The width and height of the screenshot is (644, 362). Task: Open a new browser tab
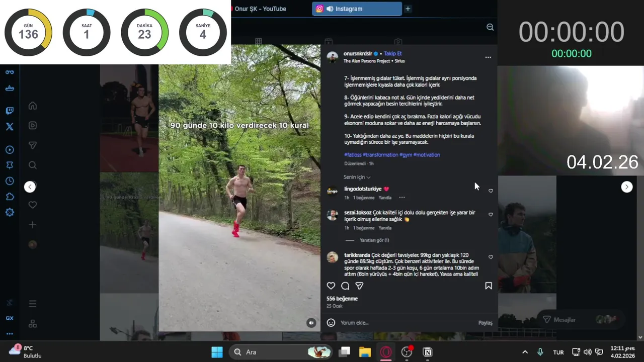[x=408, y=9]
